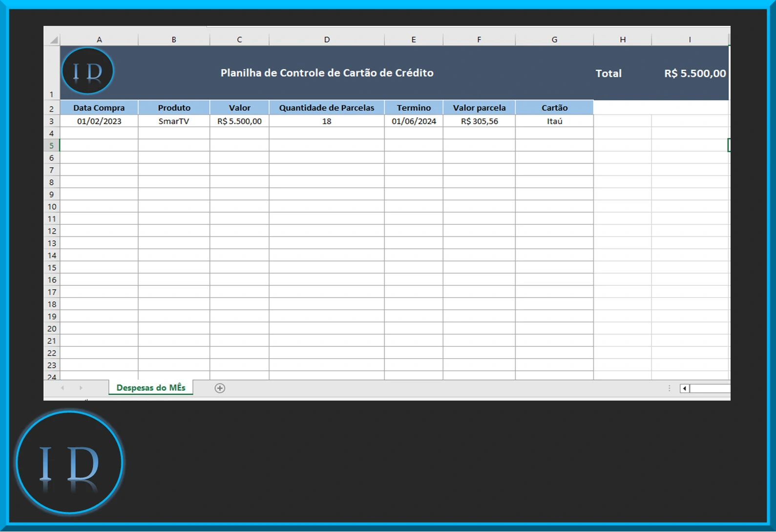Click the Data Compra header cell
This screenshot has height=532, width=776.
click(99, 107)
